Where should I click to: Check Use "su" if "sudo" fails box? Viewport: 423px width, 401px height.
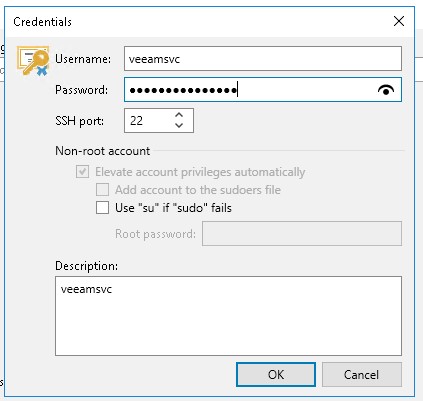102,208
